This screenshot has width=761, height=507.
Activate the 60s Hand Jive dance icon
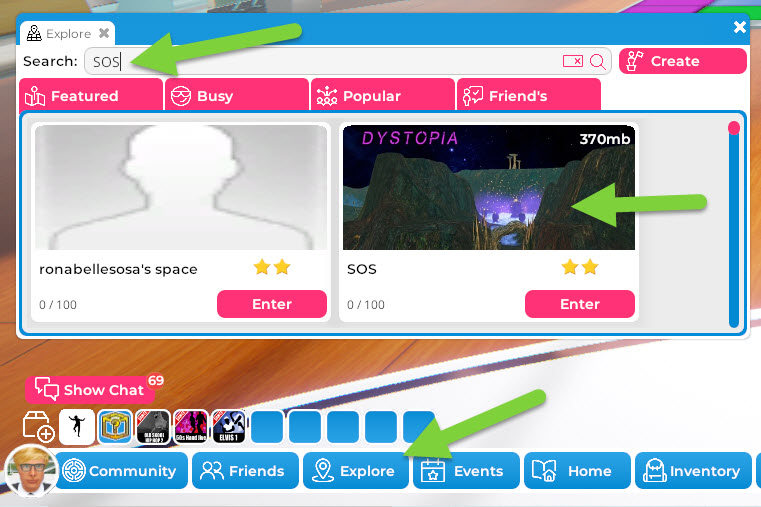pos(191,427)
